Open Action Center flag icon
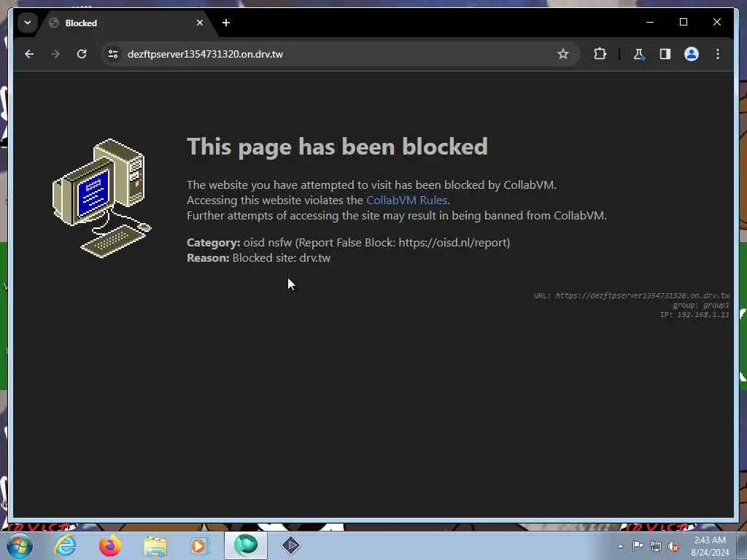This screenshot has width=747, height=560. (x=638, y=546)
